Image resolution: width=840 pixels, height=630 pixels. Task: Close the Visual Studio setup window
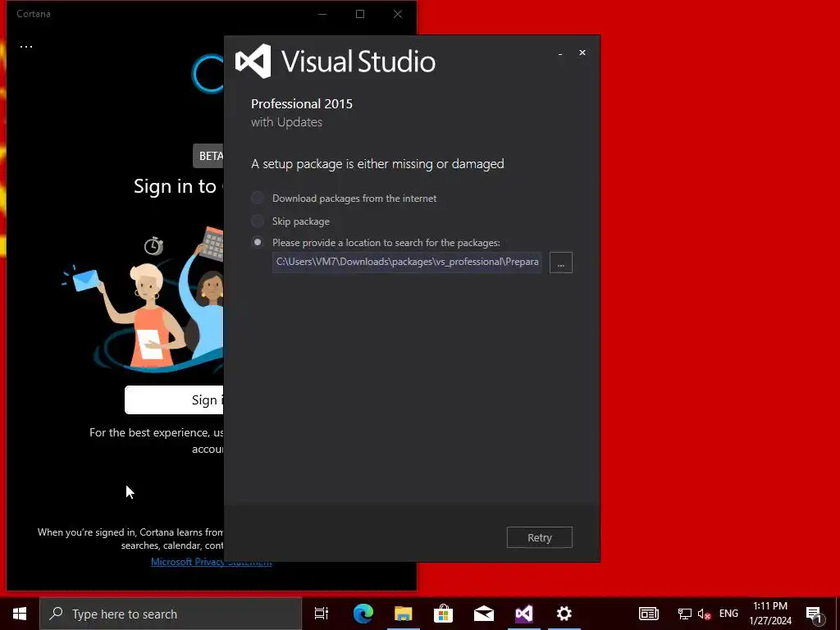[x=582, y=52]
